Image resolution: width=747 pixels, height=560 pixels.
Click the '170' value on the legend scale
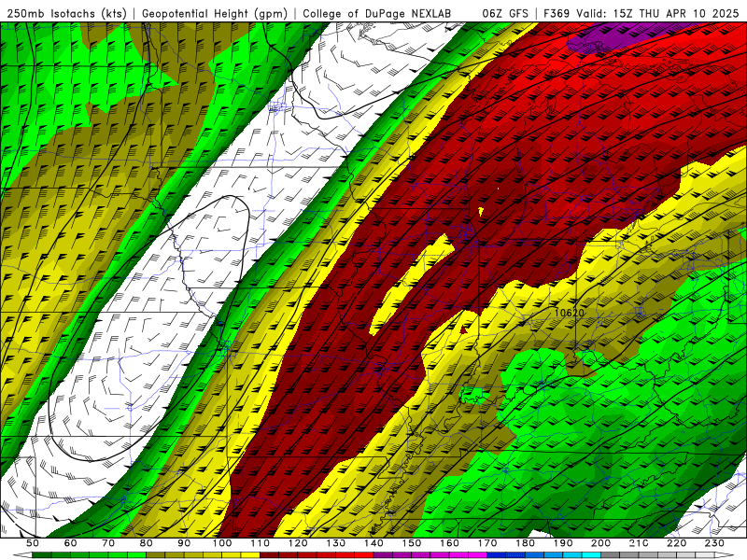click(486, 543)
